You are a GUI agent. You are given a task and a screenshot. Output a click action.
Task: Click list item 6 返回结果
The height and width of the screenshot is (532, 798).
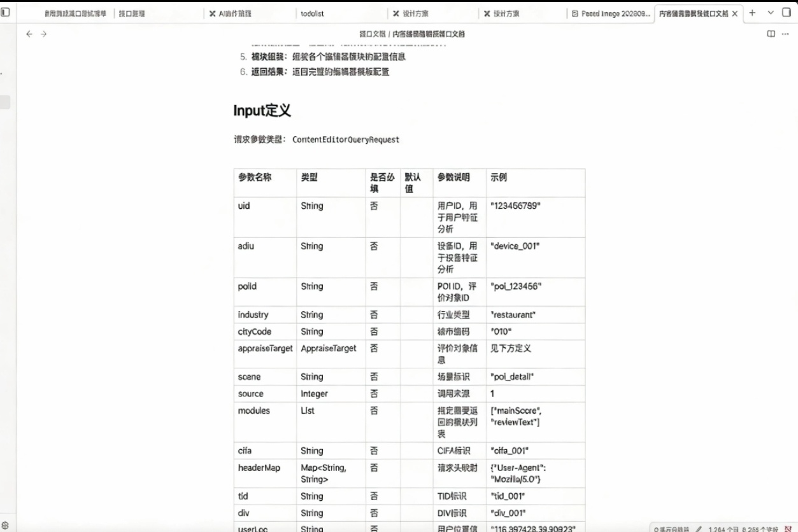315,72
